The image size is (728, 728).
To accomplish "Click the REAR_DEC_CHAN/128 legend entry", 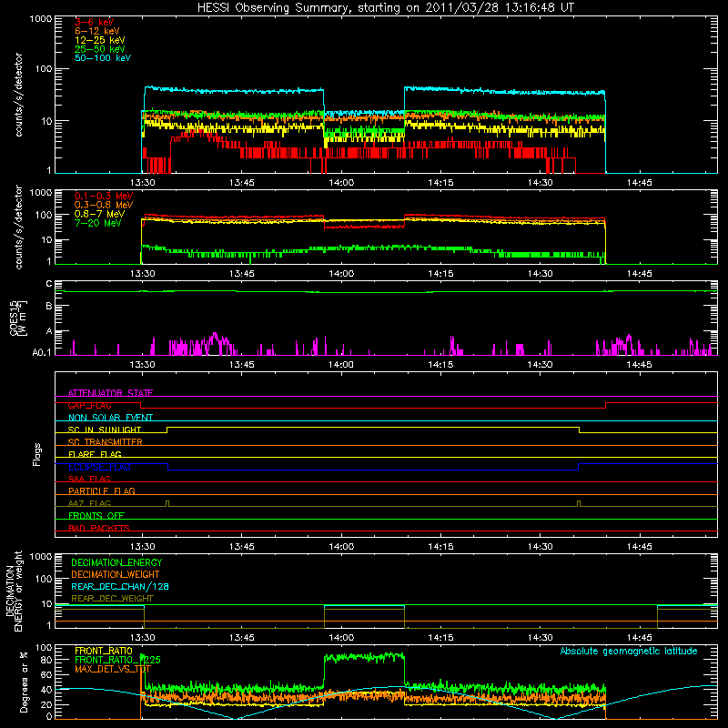I will click(120, 586).
